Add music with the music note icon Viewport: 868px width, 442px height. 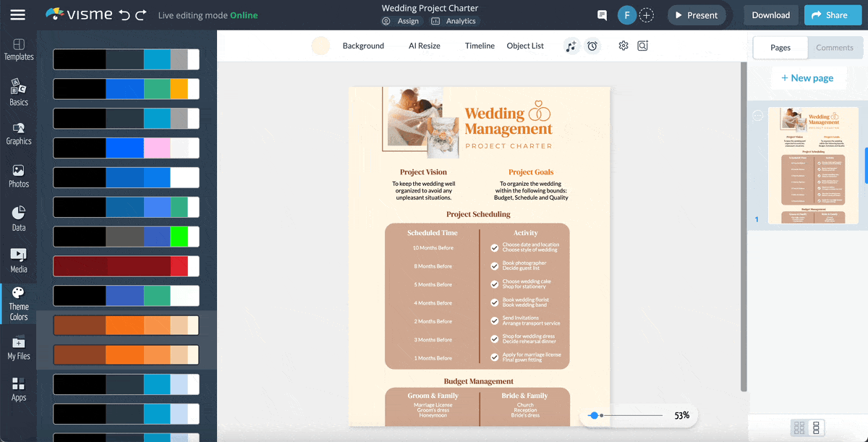click(x=571, y=45)
